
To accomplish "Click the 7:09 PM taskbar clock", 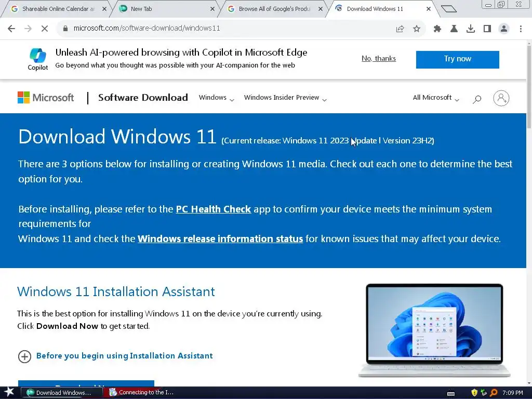I will click(513, 393).
